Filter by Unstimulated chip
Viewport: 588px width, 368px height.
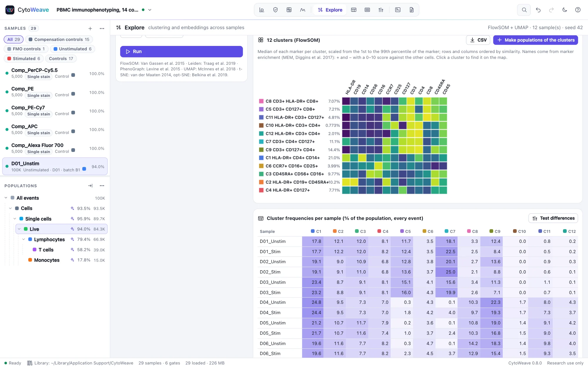click(x=72, y=49)
